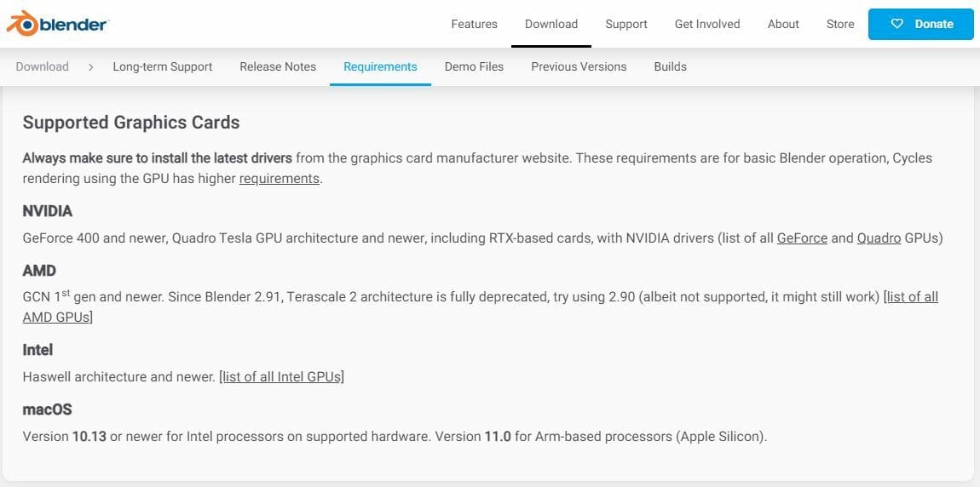Image resolution: width=980 pixels, height=487 pixels.
Task: Open the Support page
Action: (x=626, y=24)
